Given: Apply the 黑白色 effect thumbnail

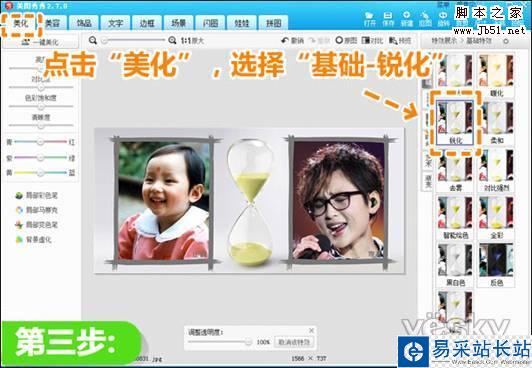Looking at the screenshot, I should click(x=455, y=265).
